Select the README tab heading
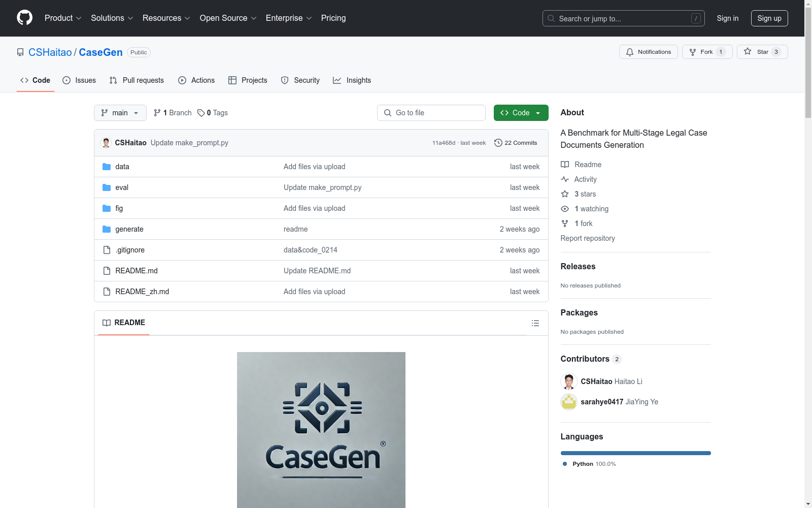The height and width of the screenshot is (508, 812). (124, 323)
